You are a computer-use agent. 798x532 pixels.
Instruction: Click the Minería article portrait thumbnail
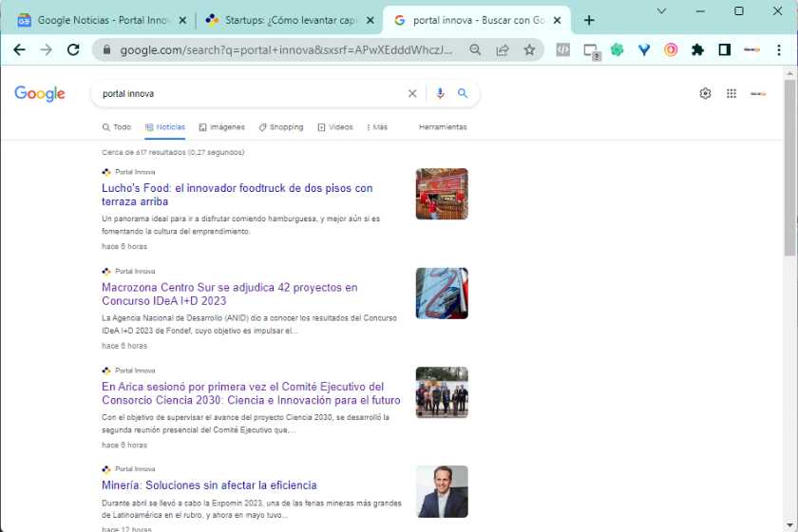(442, 491)
